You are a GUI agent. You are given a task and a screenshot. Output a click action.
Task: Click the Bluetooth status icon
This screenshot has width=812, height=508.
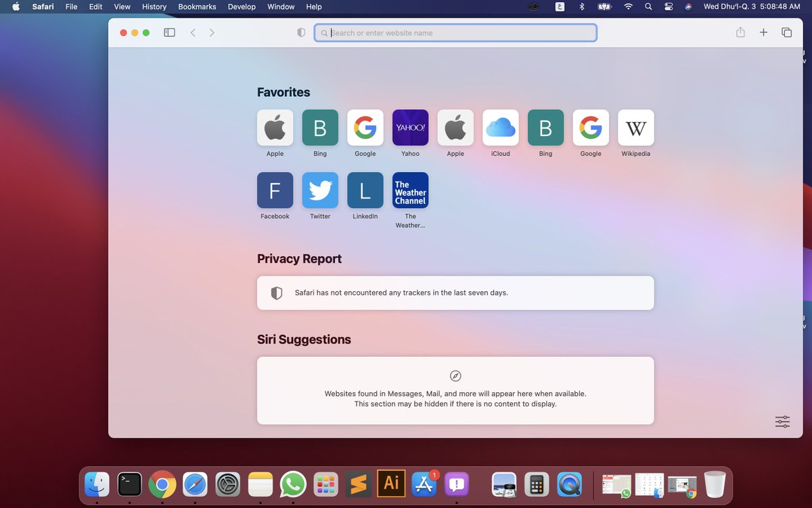pyautogui.click(x=581, y=7)
